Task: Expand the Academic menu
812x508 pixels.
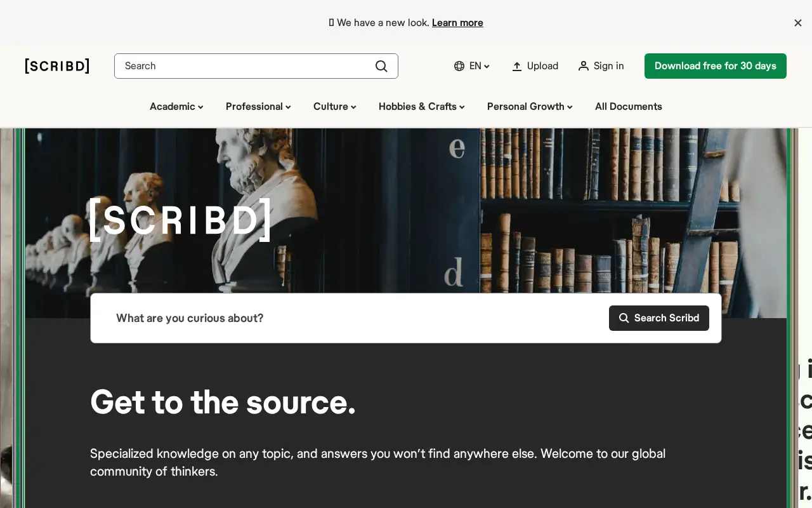Action: (x=176, y=107)
